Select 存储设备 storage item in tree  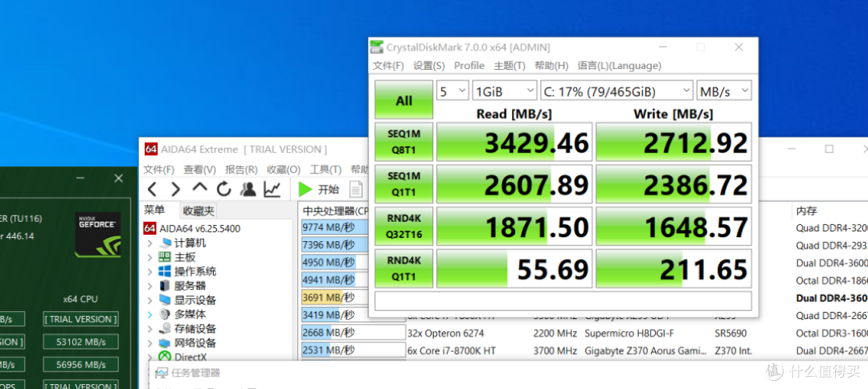coord(187,329)
